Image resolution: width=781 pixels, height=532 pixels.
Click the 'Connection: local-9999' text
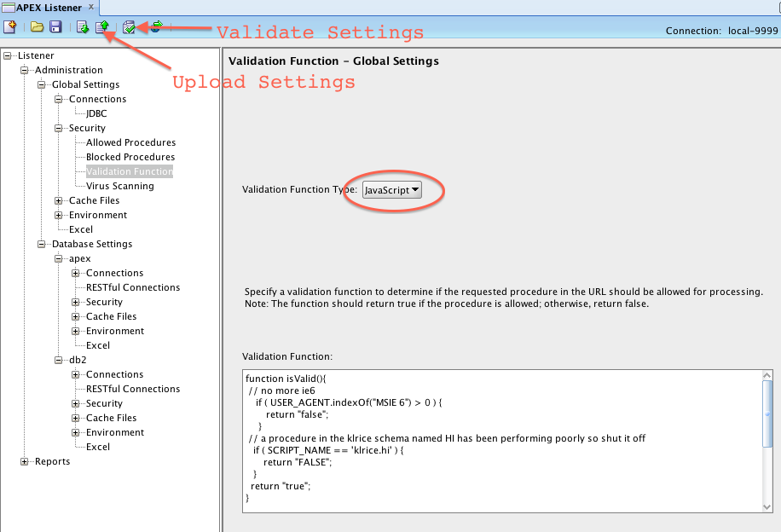(x=721, y=31)
